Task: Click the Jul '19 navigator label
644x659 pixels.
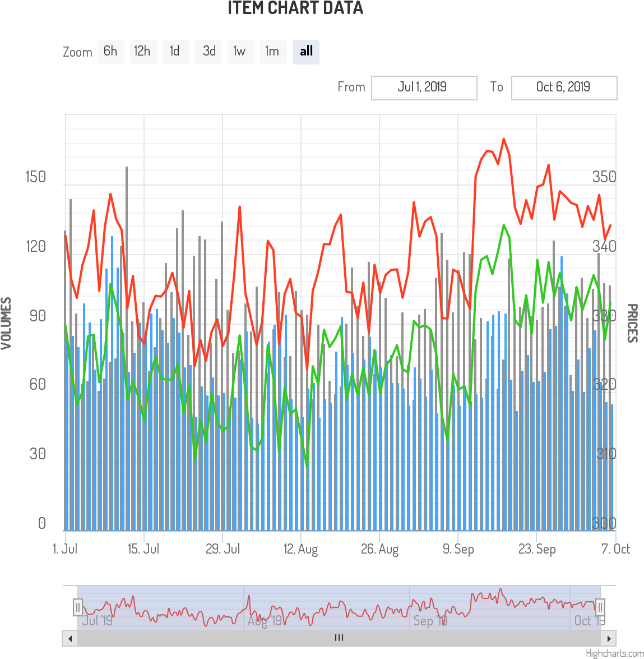Action: pos(98,621)
